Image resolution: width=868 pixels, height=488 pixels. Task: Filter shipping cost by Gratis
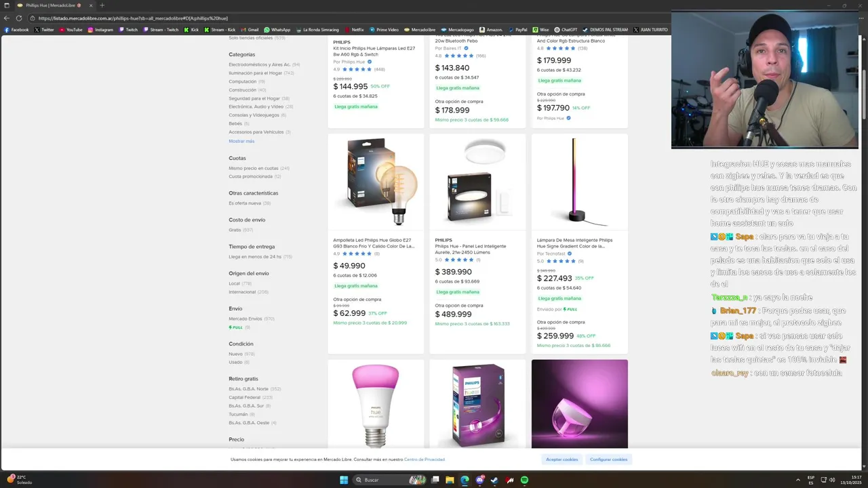point(240,230)
